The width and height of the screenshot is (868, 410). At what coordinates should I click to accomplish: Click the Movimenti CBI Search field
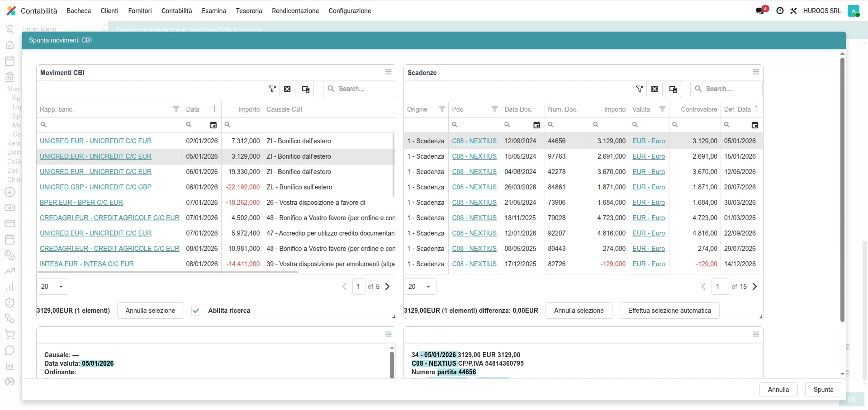tap(359, 89)
